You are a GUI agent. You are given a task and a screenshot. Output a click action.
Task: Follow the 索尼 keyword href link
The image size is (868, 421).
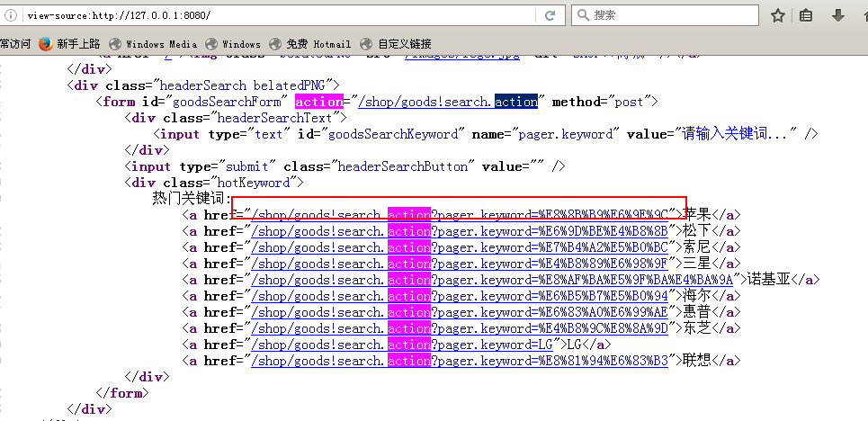(x=460, y=247)
